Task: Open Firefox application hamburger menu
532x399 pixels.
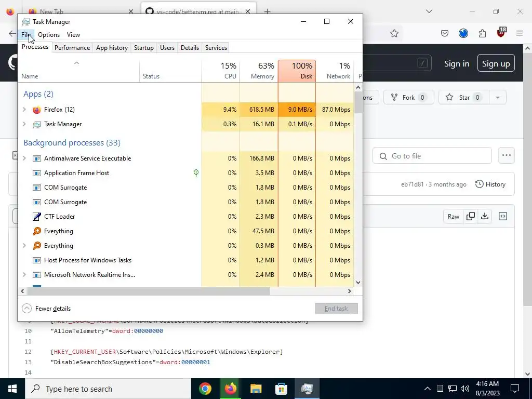Action: [x=520, y=33]
